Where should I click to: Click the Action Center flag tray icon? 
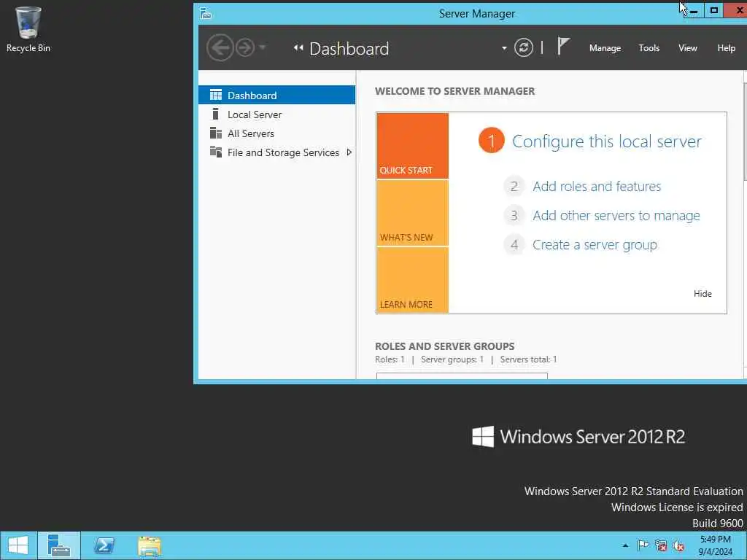643,545
